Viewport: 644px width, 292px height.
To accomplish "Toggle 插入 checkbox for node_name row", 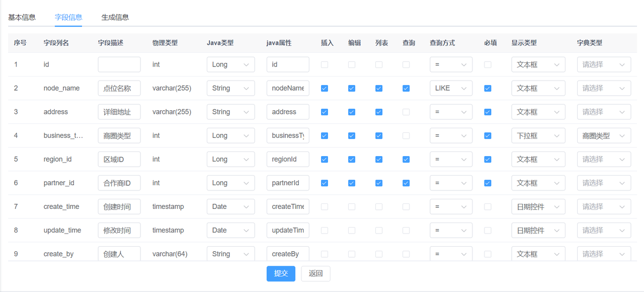I will pos(325,88).
